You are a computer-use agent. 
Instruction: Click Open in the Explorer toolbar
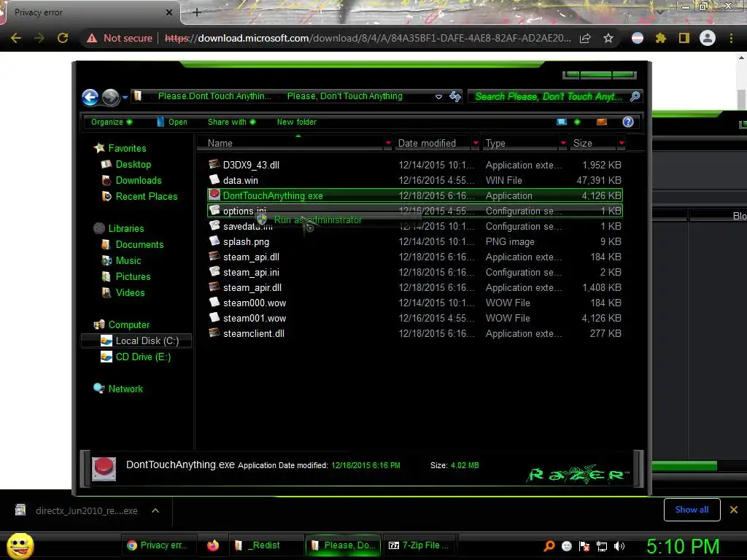[172, 122]
